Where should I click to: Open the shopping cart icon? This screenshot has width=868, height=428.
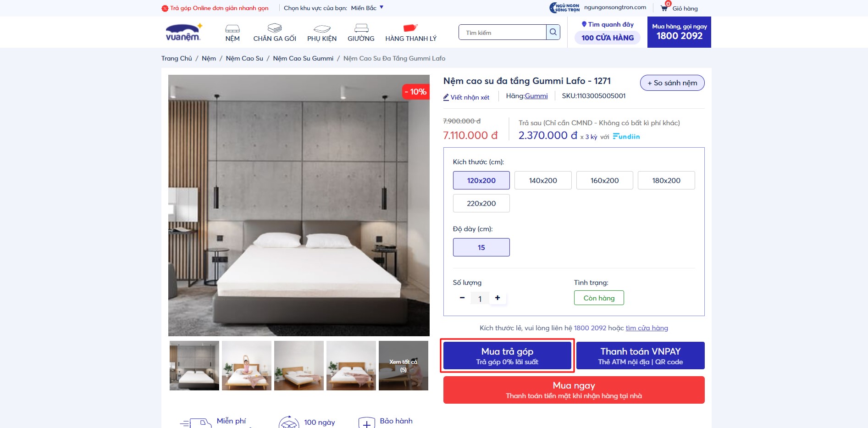tap(664, 8)
